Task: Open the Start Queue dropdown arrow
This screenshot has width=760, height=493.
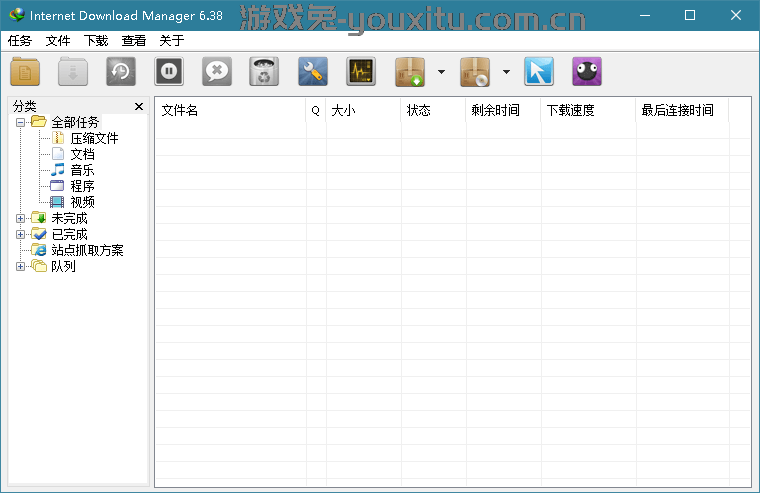Action: click(x=441, y=72)
